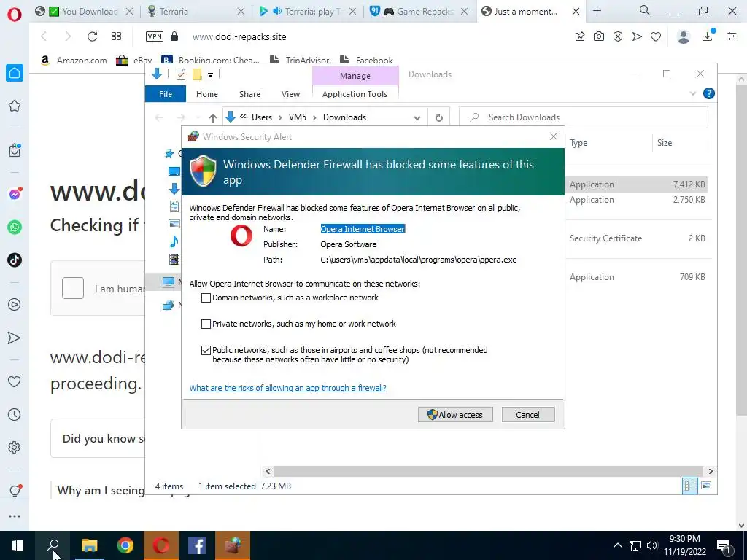Close the Windows Security Alert dialog
Viewport: 747px width, 560px height.
[x=554, y=136]
